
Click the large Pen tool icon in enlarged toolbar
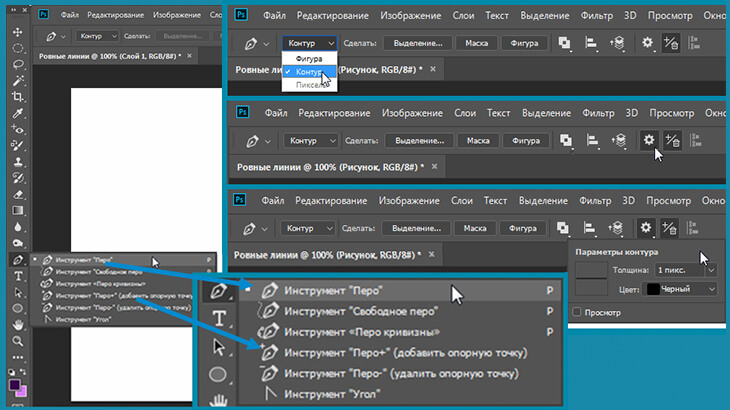218,292
